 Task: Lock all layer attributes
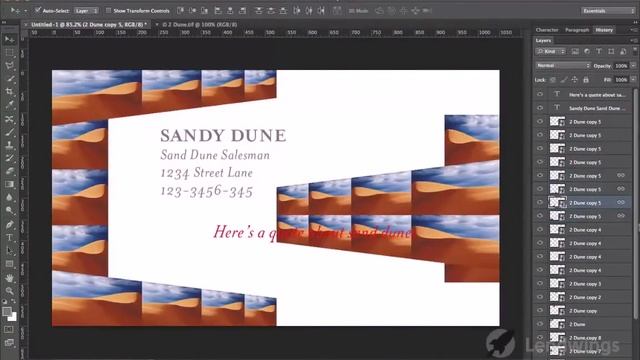[586, 80]
